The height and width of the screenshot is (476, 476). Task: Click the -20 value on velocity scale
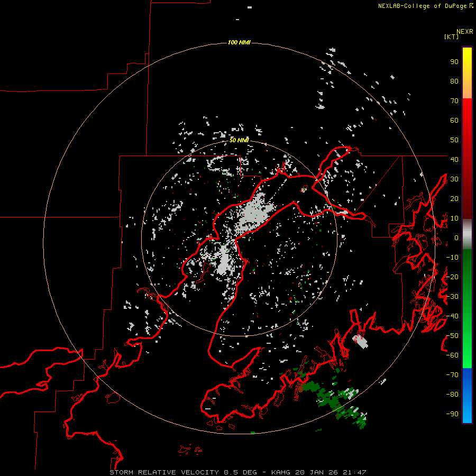tap(452, 277)
